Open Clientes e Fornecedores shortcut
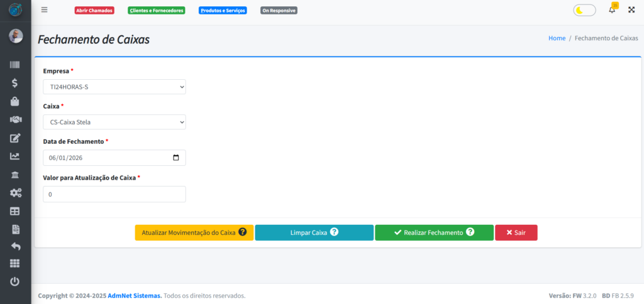 tap(156, 11)
